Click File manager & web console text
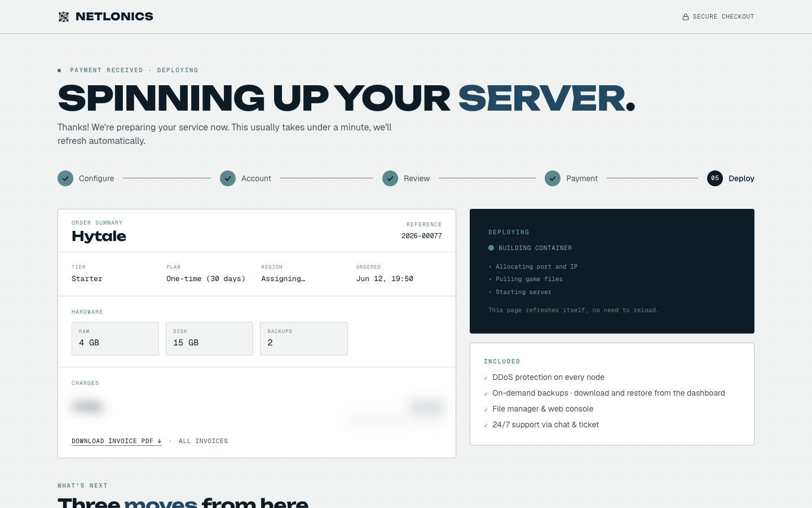This screenshot has height=508, width=812. 542,409
